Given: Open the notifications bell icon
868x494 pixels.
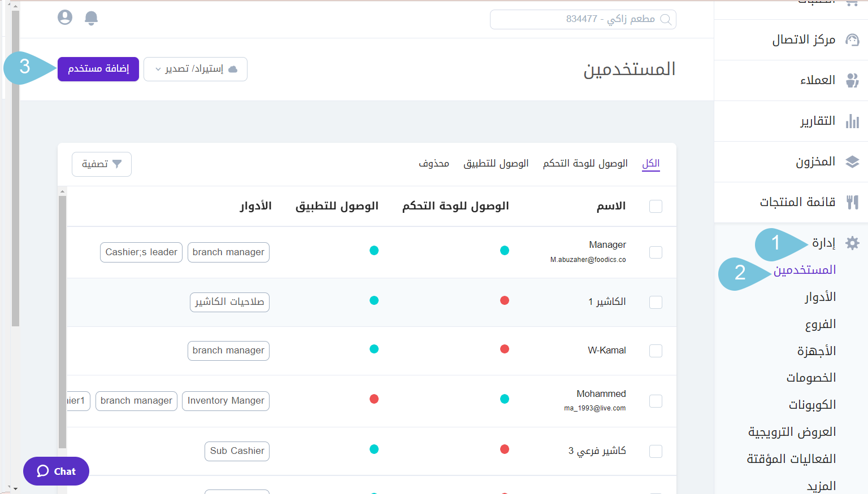Looking at the screenshot, I should (91, 18).
